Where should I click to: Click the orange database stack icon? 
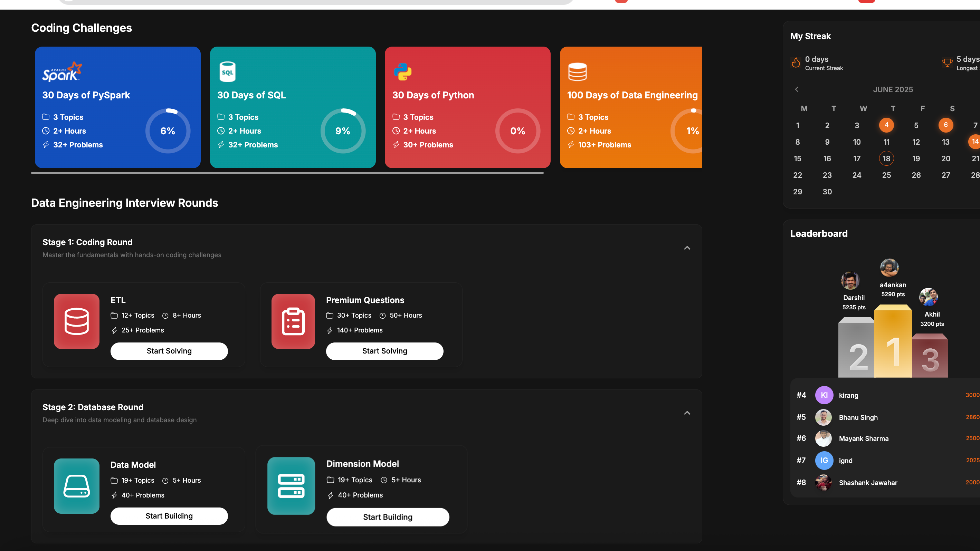point(577,72)
